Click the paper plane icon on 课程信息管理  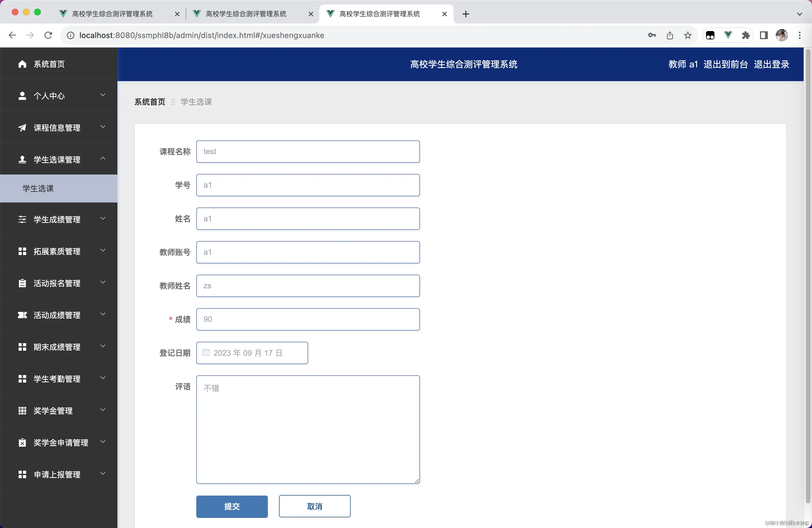pyautogui.click(x=23, y=128)
